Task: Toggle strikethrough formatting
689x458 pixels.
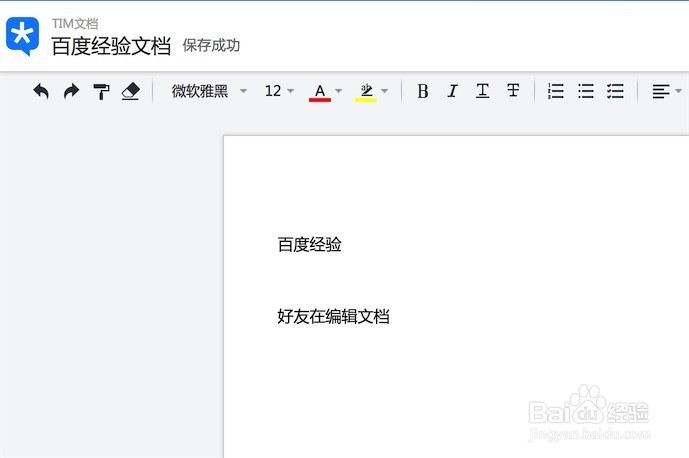Action: click(x=513, y=91)
